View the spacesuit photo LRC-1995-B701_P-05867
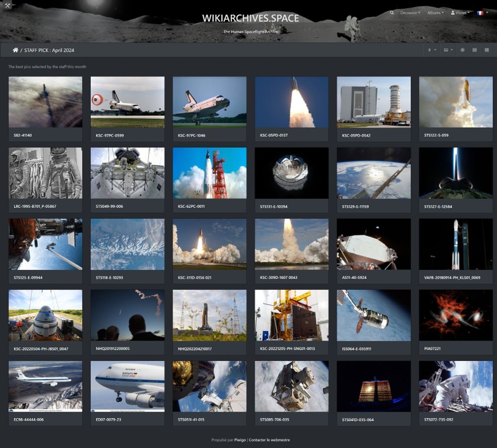 [45, 173]
